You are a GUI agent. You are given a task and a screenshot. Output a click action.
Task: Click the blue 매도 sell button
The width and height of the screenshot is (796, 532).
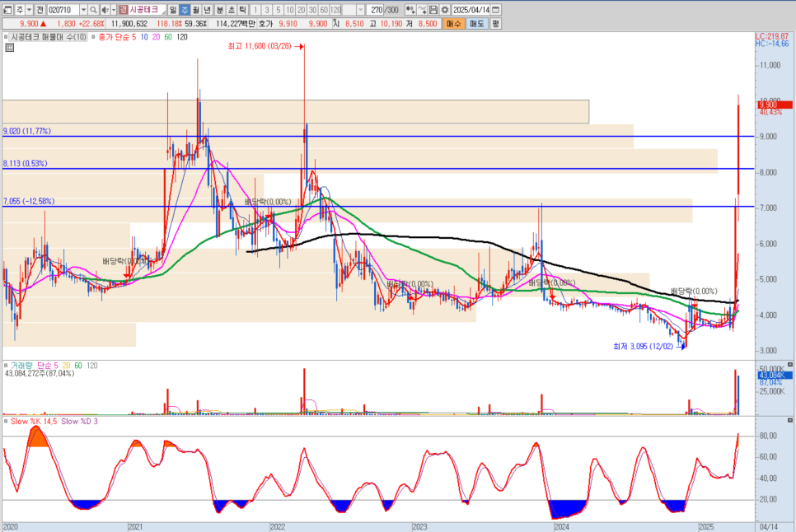(476, 24)
